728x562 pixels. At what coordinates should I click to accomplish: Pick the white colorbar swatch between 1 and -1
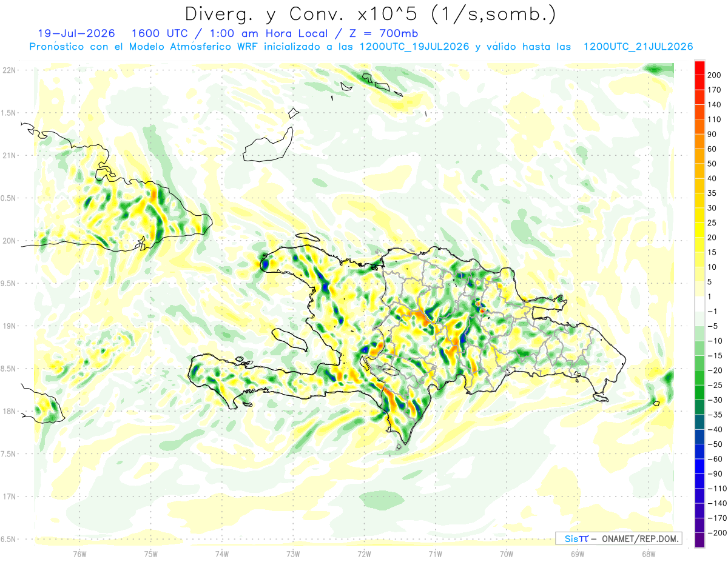(699, 304)
